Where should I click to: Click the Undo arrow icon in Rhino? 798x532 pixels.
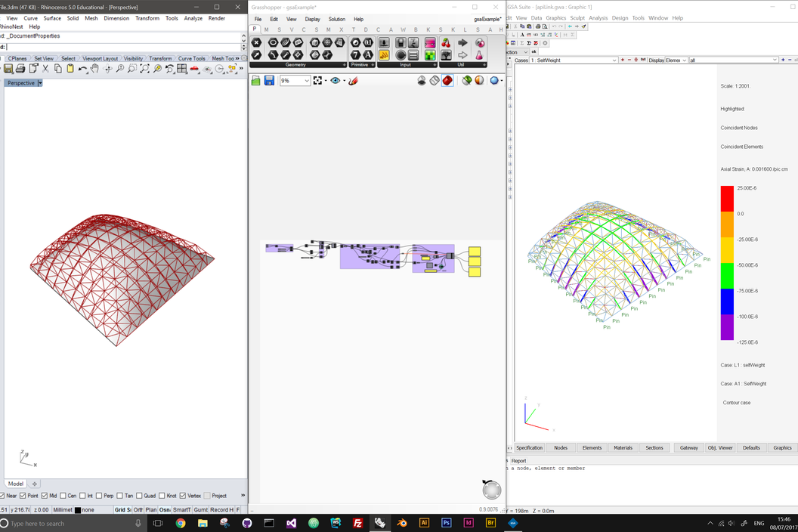pos(82,69)
